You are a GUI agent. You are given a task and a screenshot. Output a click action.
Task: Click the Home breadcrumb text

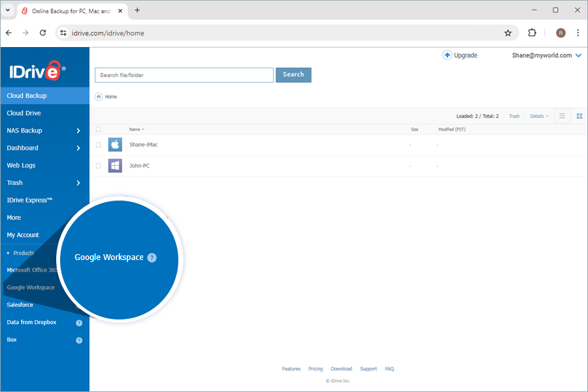[x=111, y=97]
